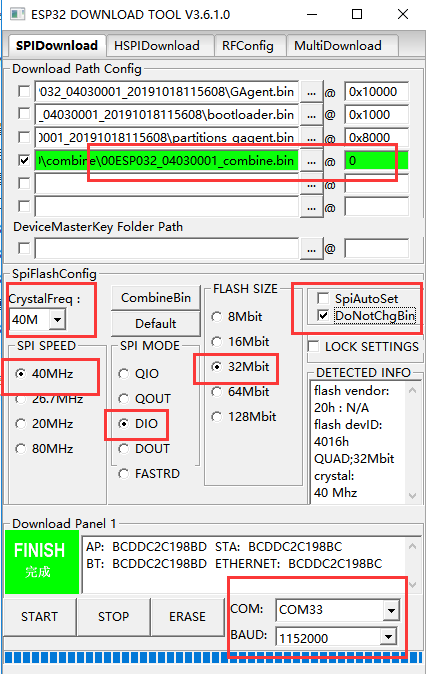The width and height of the screenshot is (426, 674).
Task: Click the blue download progress bar
Action: pyautogui.click(x=213, y=658)
